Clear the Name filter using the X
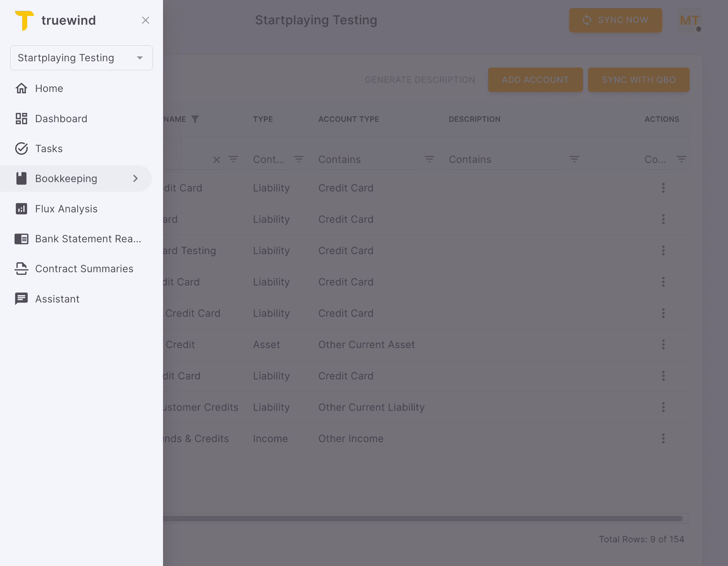This screenshot has width=728, height=566. 217,159
